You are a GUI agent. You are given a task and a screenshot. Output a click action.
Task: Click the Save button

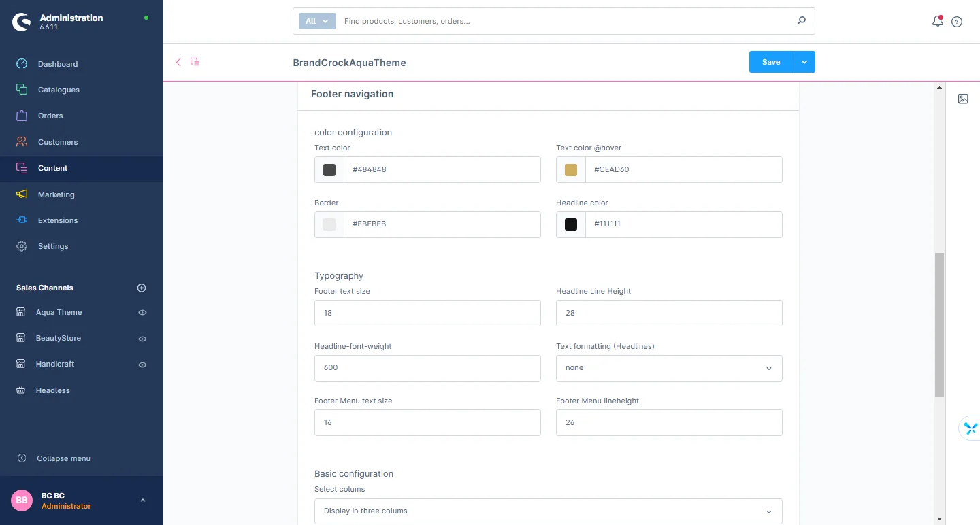pyautogui.click(x=771, y=62)
